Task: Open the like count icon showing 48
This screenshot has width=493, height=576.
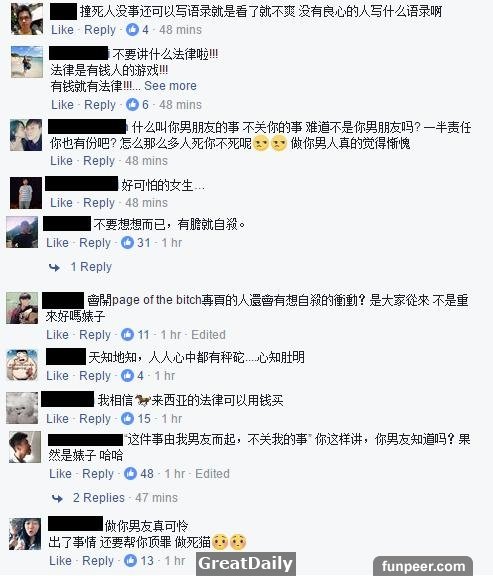Action: click(x=130, y=474)
